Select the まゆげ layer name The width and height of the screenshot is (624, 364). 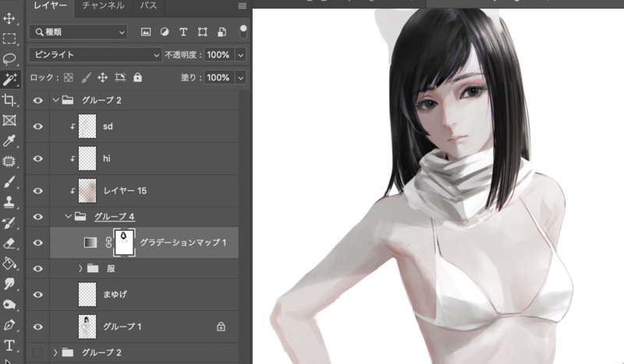[x=115, y=295]
